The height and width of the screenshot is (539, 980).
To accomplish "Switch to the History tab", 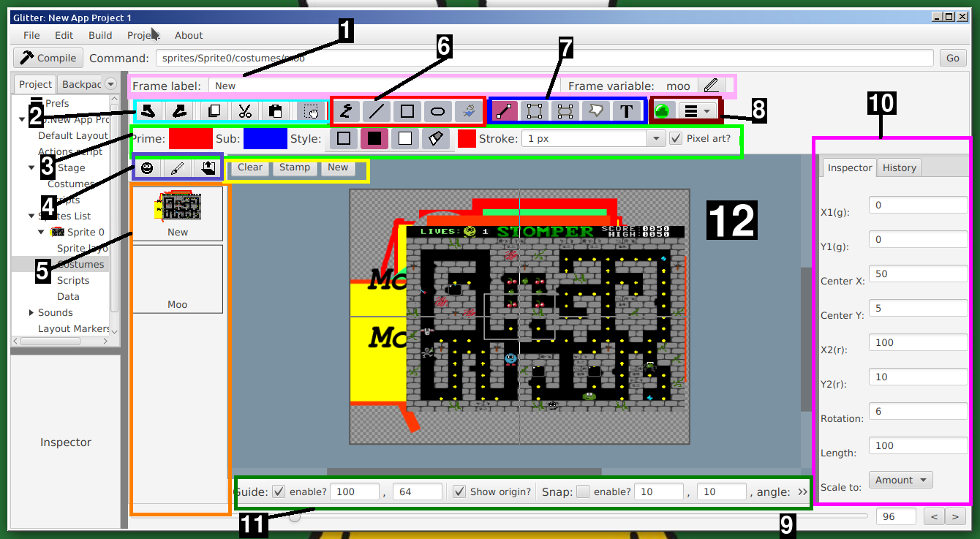I will pyautogui.click(x=899, y=167).
